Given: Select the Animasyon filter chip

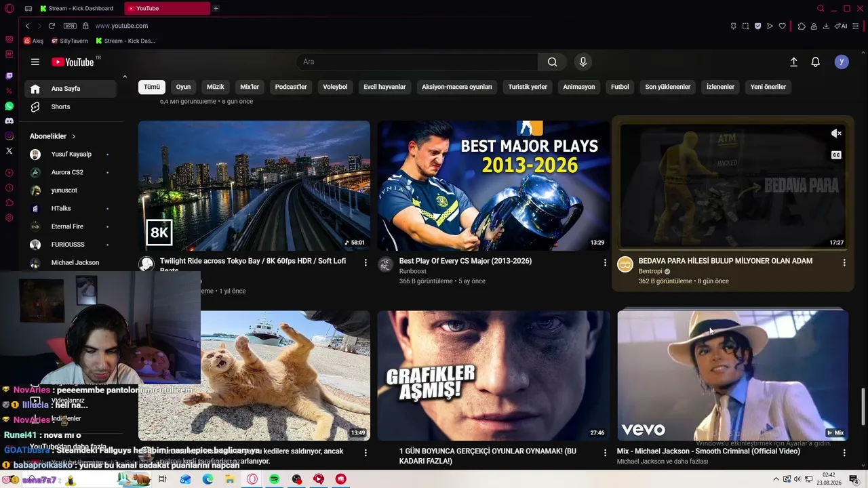Looking at the screenshot, I should (x=579, y=87).
